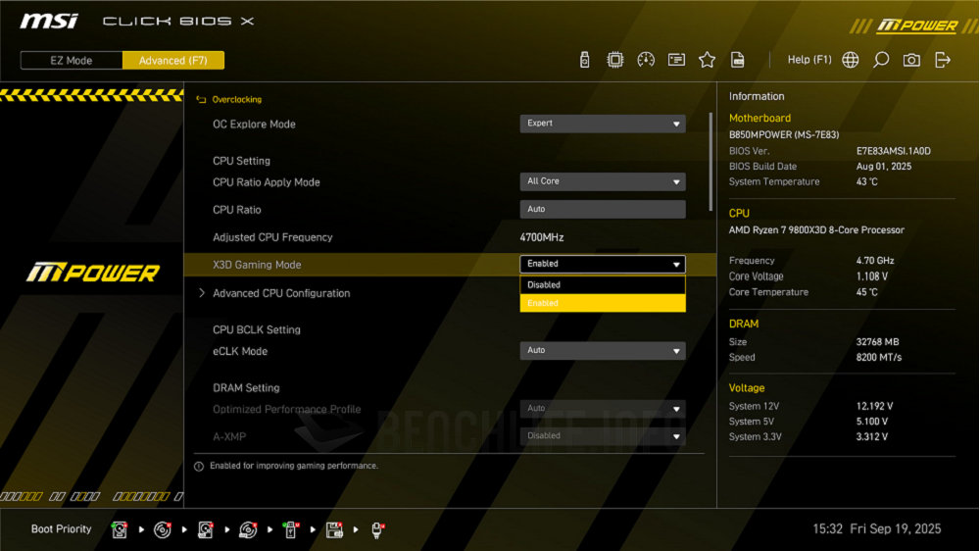Open the M-Flash USB drive icon

pos(584,60)
